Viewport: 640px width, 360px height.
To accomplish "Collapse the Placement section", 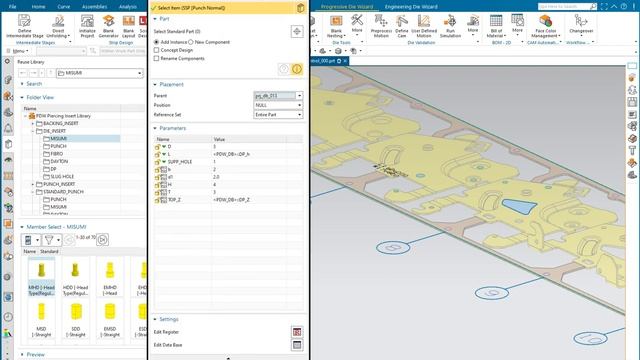I will pos(155,84).
